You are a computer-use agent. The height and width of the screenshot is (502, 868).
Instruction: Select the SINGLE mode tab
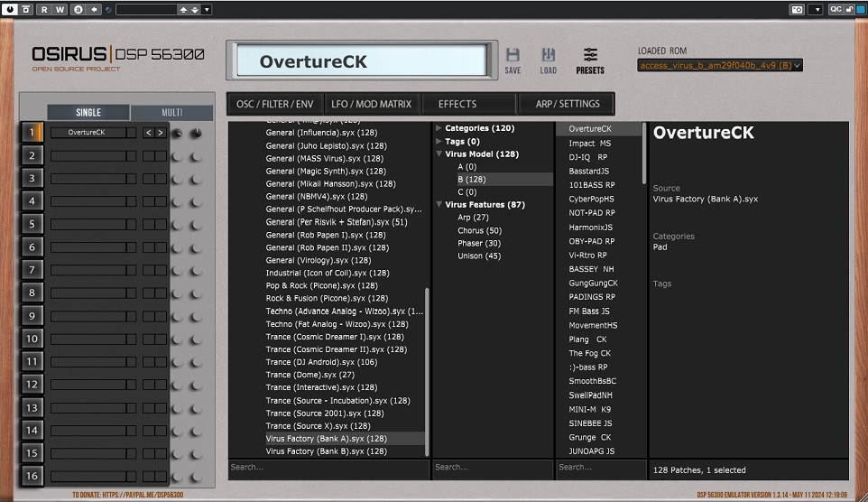coord(88,113)
